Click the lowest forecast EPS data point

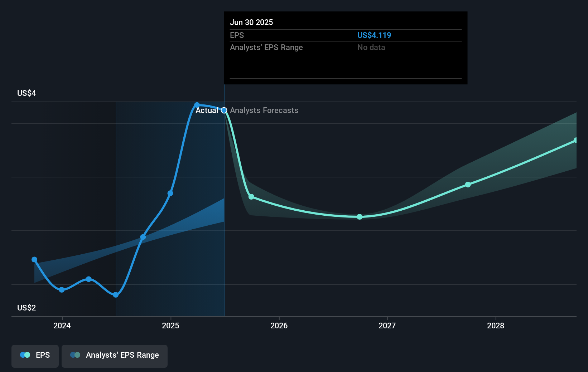pos(360,217)
